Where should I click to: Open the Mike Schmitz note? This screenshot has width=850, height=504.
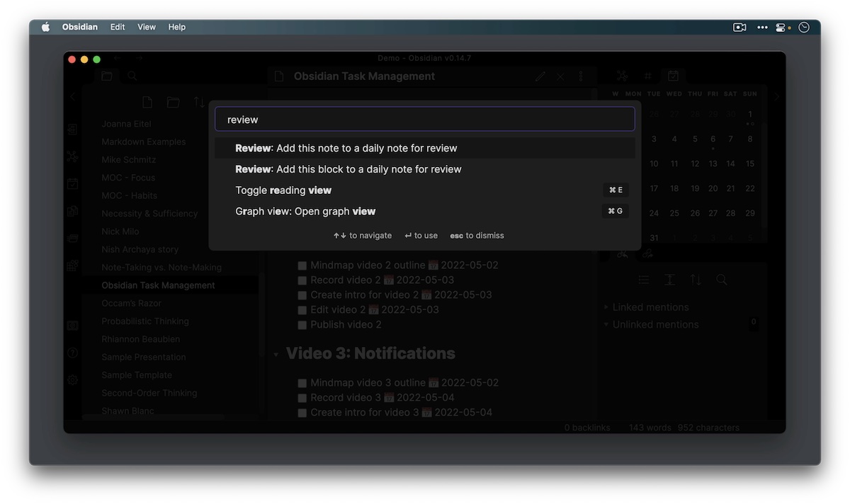(129, 160)
